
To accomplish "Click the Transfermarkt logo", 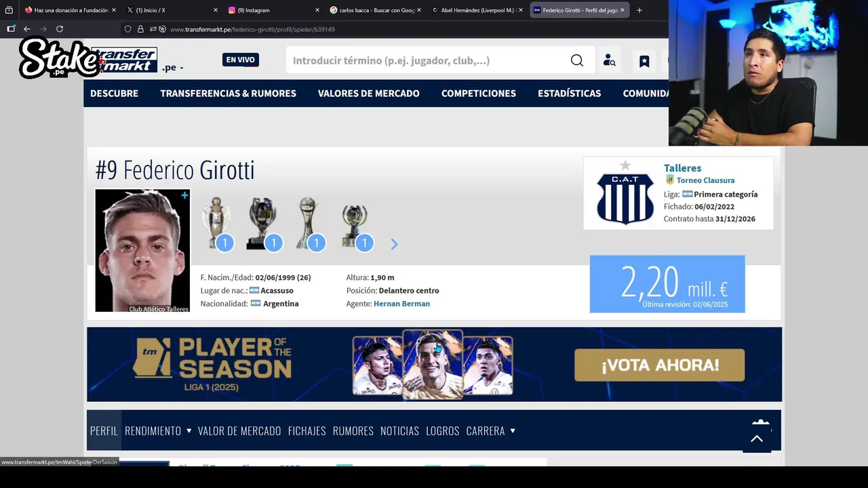I will point(126,60).
